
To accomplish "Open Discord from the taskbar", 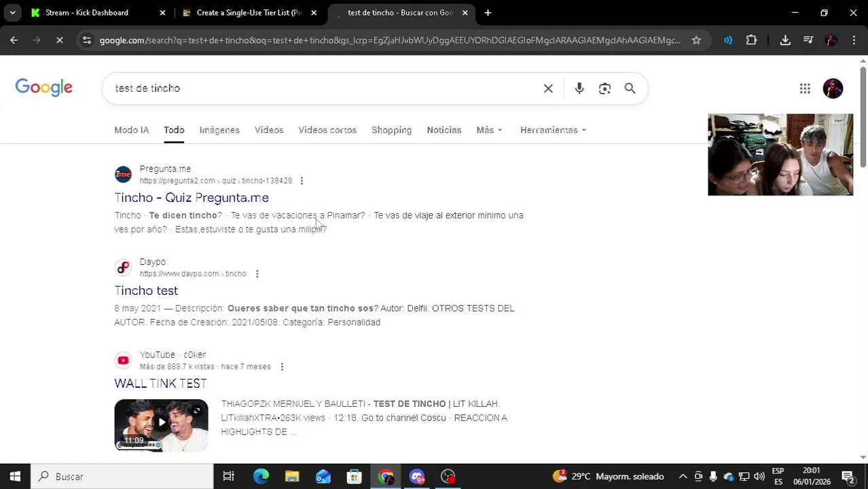I will click(x=417, y=476).
